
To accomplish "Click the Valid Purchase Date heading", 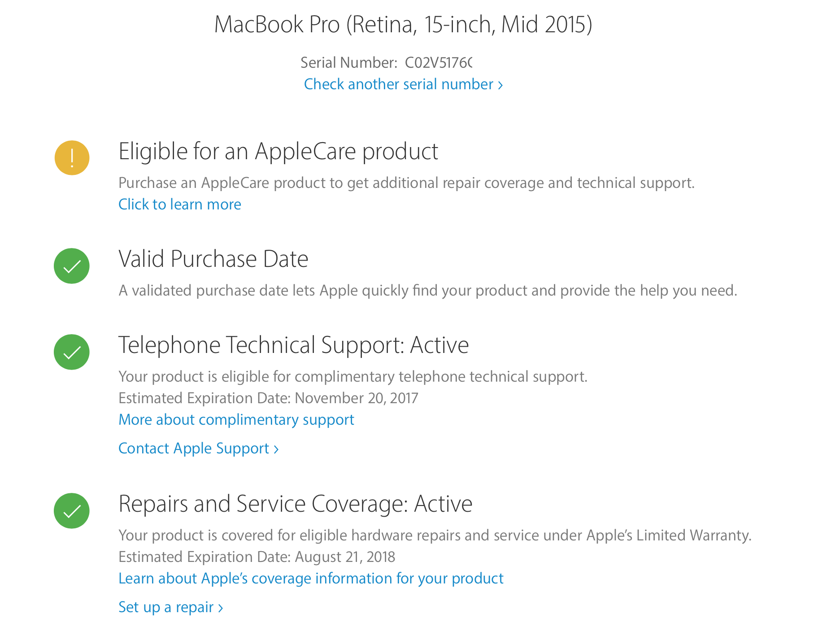I will 213,259.
